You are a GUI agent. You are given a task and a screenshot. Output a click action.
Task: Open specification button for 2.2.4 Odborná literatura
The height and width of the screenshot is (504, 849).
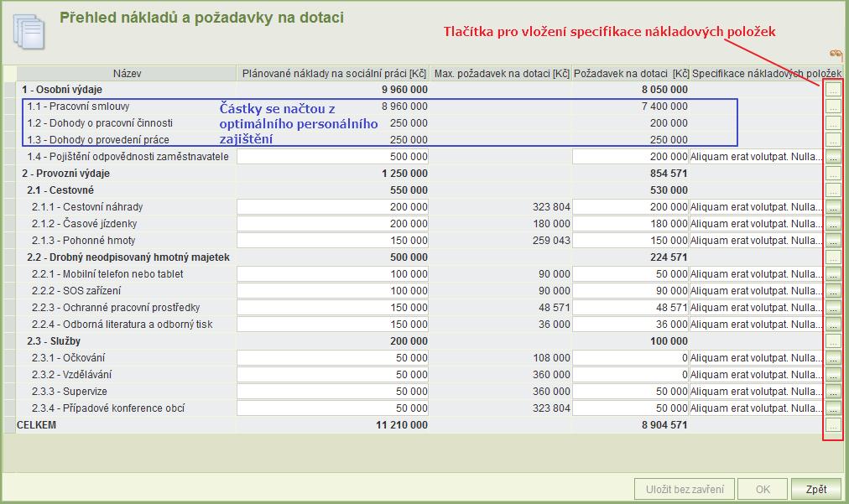(x=833, y=325)
